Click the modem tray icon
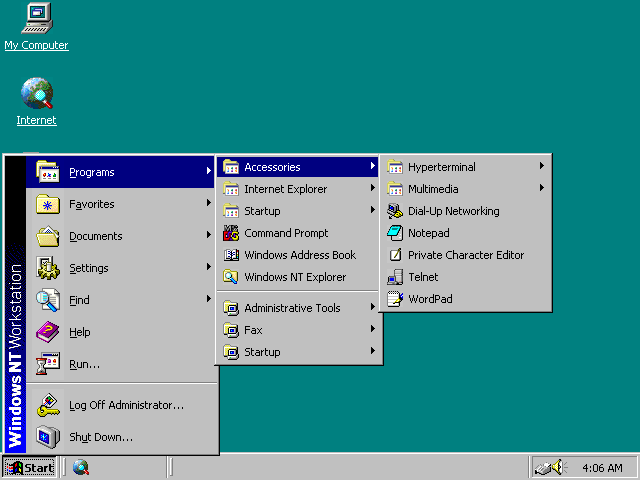640x480 pixels. 543,468
